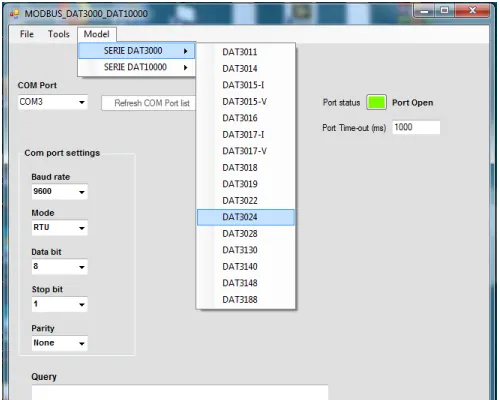Click model DAT3148
Image resolution: width=500 pixels, height=400 pixels.
pos(246,283)
